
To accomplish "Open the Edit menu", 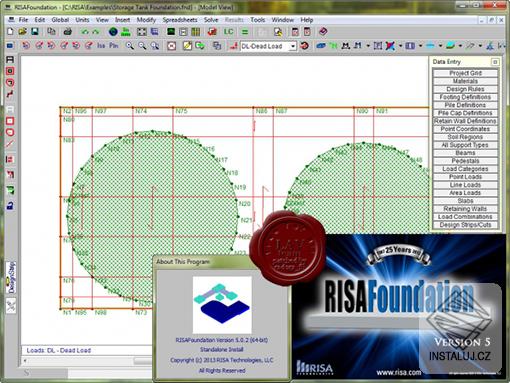I will coord(40,20).
